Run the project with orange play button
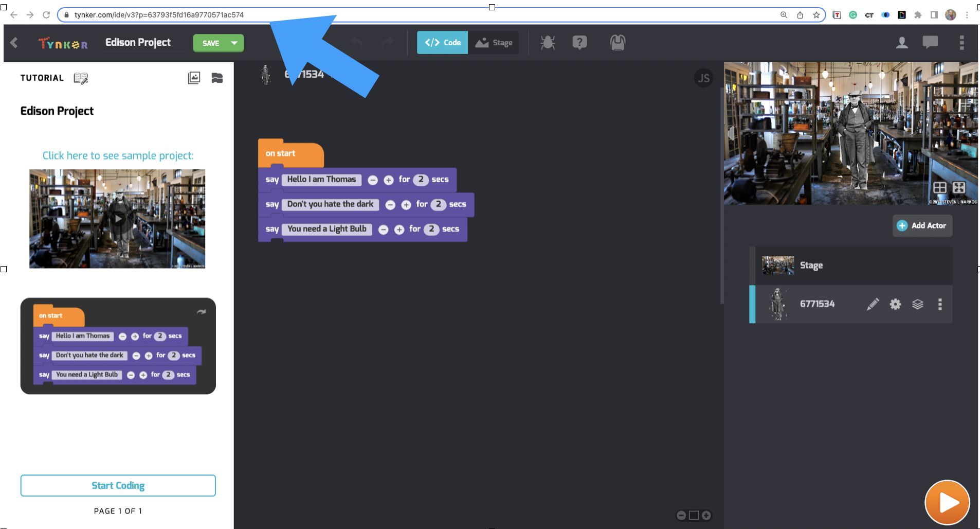Screen dimensions: 980x529 pos(947,502)
